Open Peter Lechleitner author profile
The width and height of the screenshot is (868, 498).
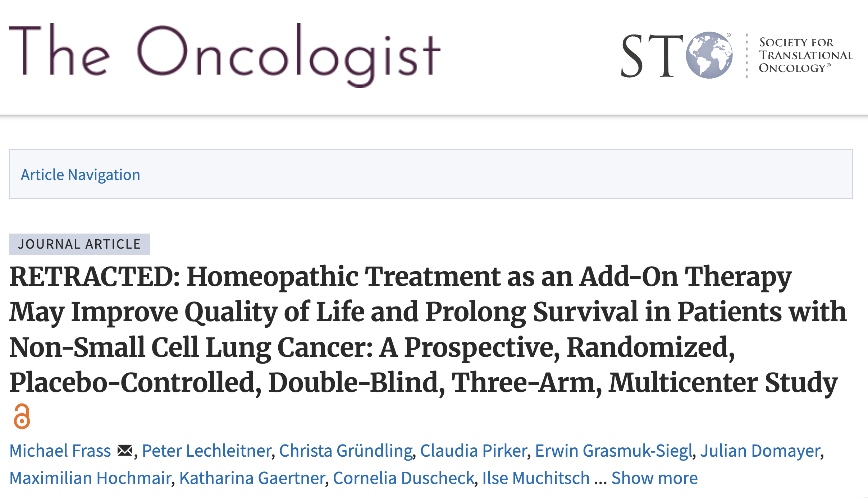206,450
